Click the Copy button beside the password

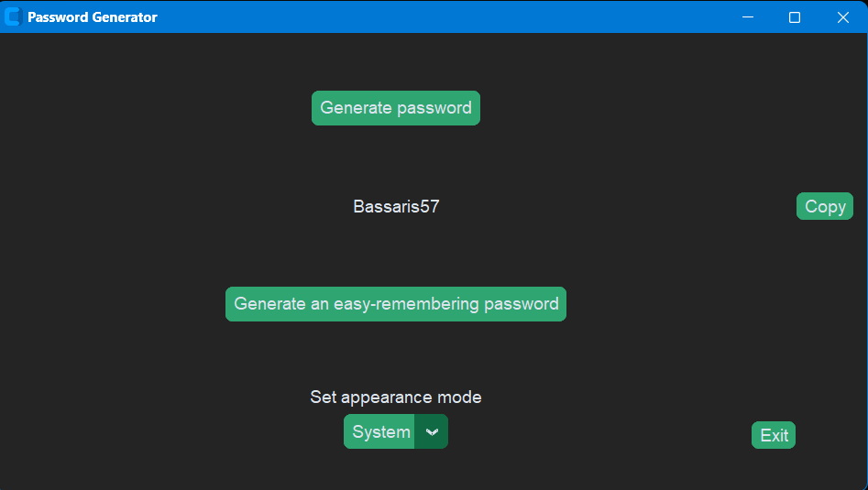[825, 206]
